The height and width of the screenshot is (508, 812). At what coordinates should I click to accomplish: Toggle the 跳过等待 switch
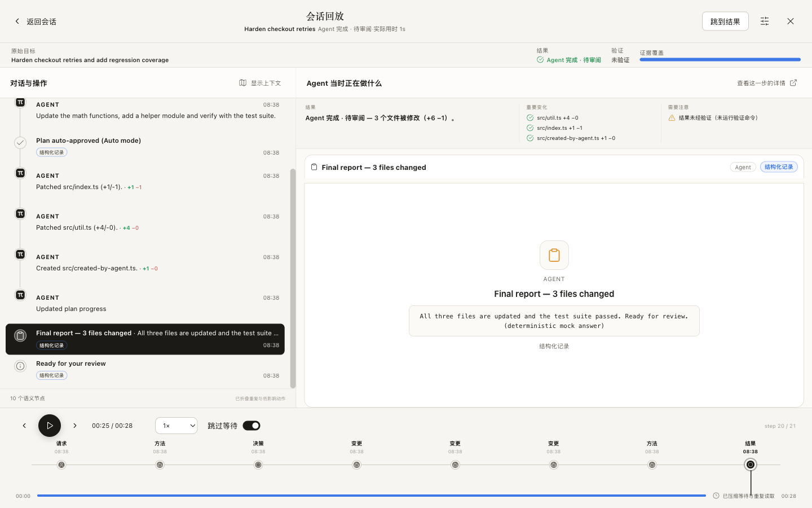251,426
